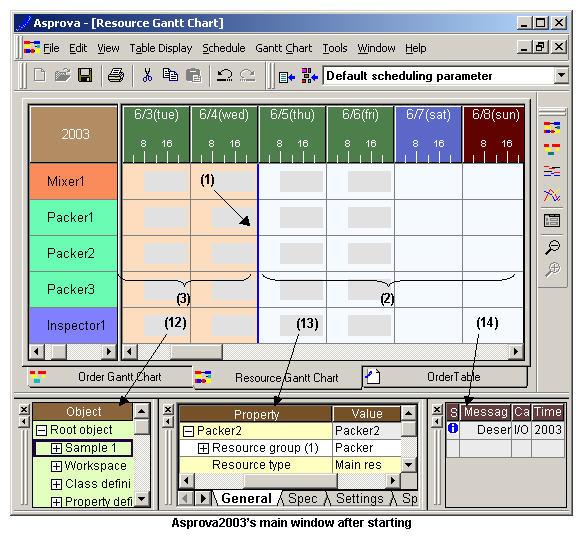This screenshot has width=586, height=537.
Task: Open the Edit menu
Action: click(x=78, y=48)
